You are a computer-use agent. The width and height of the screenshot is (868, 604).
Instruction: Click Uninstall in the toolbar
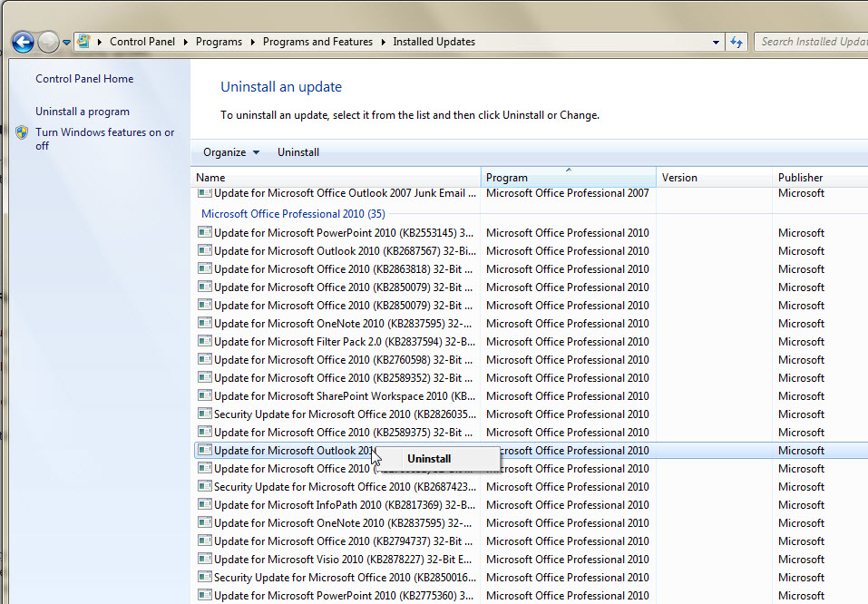[x=298, y=152]
